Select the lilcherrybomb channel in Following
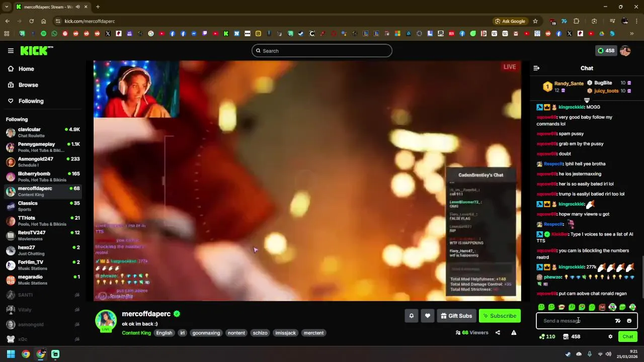 [43, 176]
